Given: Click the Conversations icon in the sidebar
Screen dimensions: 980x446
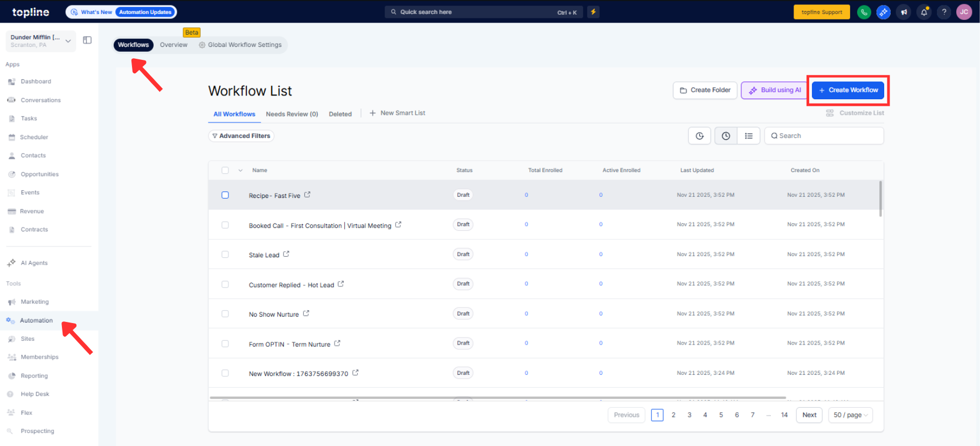Looking at the screenshot, I should point(12,100).
